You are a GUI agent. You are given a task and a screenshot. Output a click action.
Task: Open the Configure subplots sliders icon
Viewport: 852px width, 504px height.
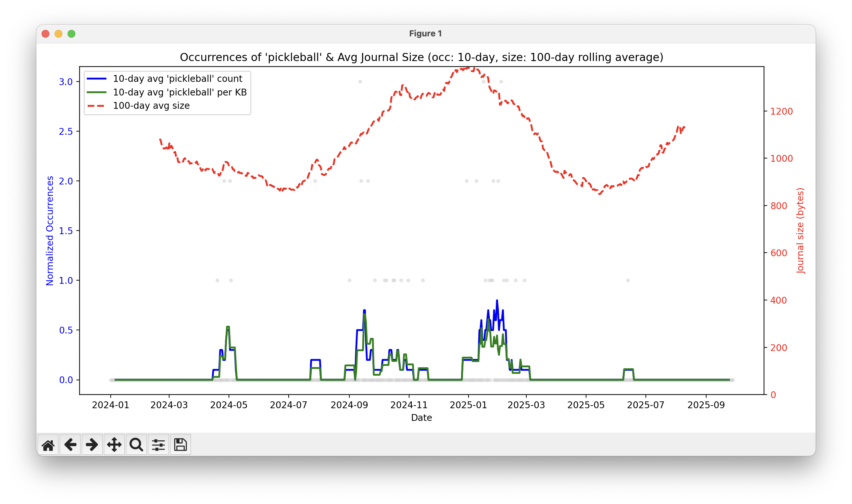click(x=158, y=445)
